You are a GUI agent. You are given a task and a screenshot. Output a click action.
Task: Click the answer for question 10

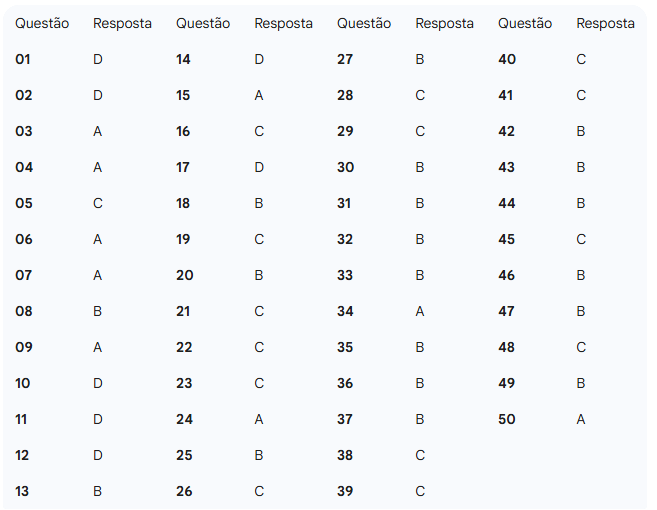click(x=98, y=384)
